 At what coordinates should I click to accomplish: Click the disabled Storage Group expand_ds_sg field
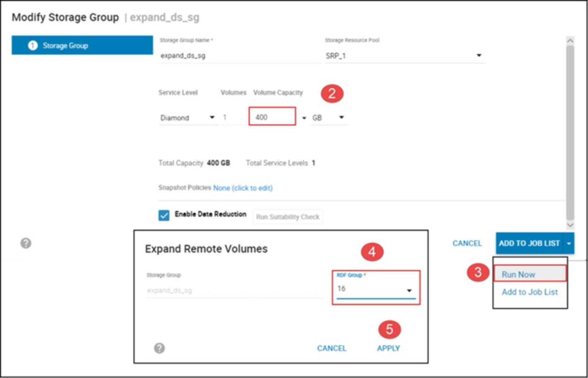click(x=235, y=291)
